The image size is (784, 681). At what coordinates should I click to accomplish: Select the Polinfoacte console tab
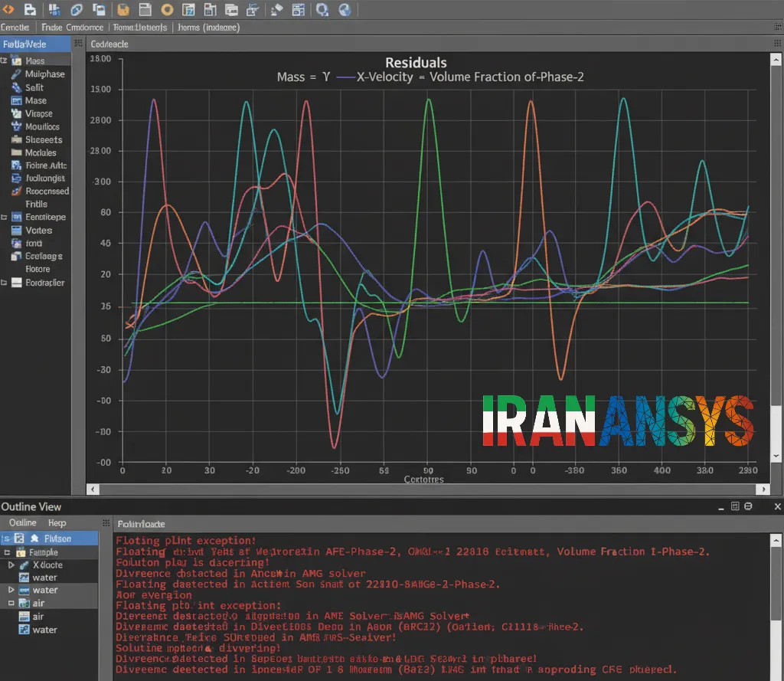pyautogui.click(x=141, y=524)
